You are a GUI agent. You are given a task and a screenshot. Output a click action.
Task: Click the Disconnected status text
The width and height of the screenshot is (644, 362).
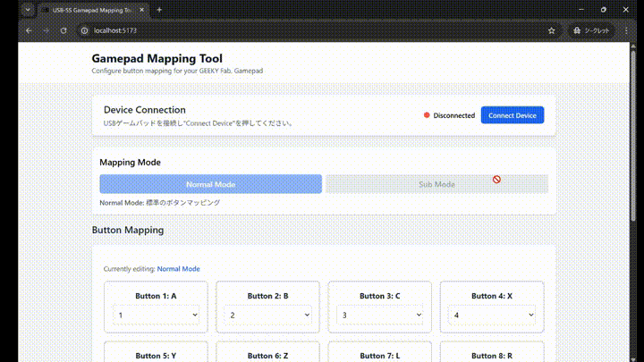(453, 115)
